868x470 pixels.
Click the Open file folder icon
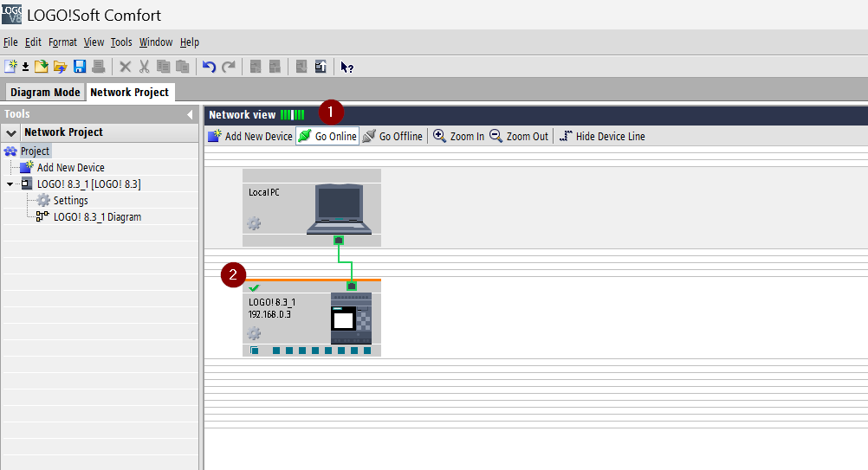point(42,67)
